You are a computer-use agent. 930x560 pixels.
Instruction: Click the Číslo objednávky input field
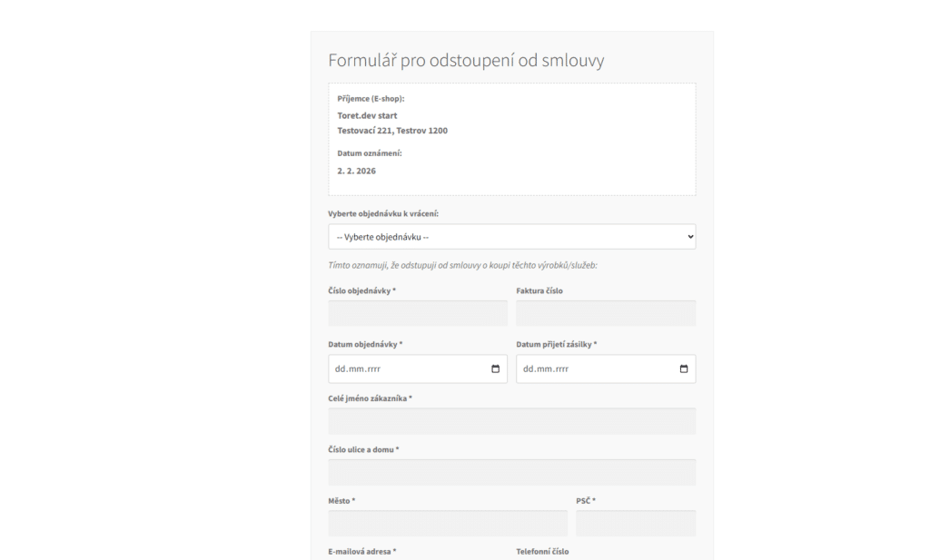pos(417,312)
